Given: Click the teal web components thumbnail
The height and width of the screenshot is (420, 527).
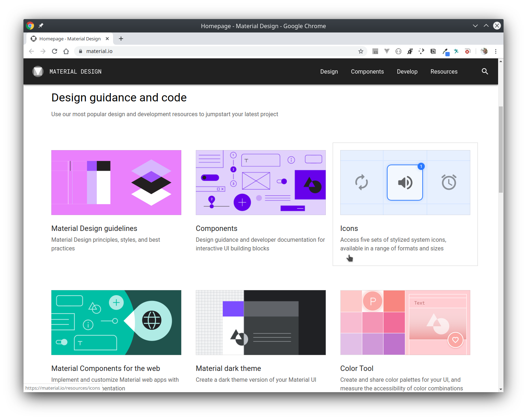Looking at the screenshot, I should pos(116,323).
